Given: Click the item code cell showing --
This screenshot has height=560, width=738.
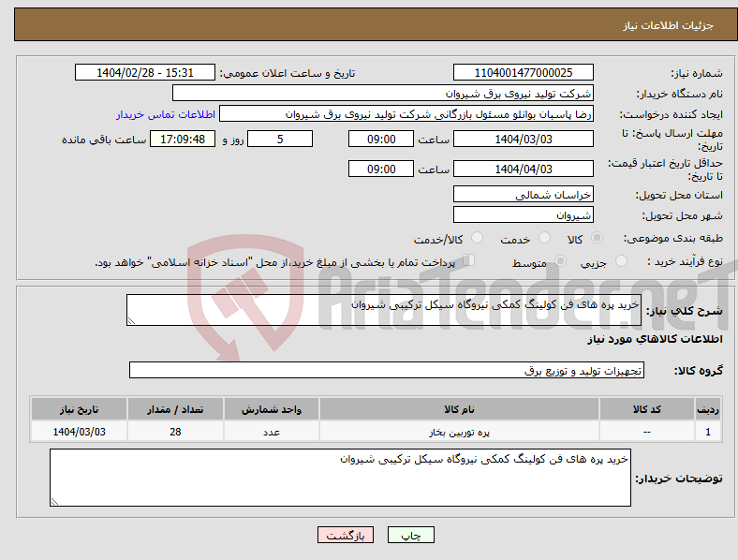Looking at the screenshot, I should (647, 432).
